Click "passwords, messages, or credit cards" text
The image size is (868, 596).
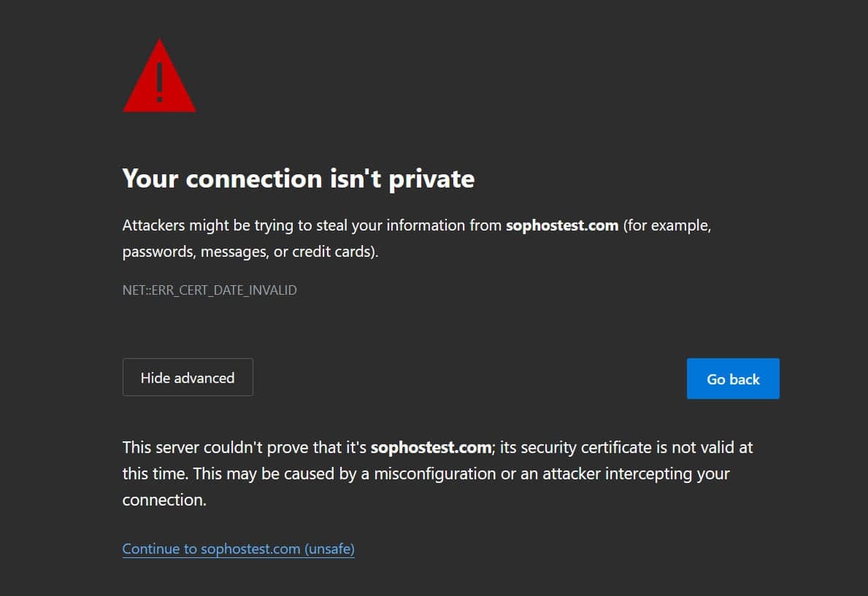[248, 252]
